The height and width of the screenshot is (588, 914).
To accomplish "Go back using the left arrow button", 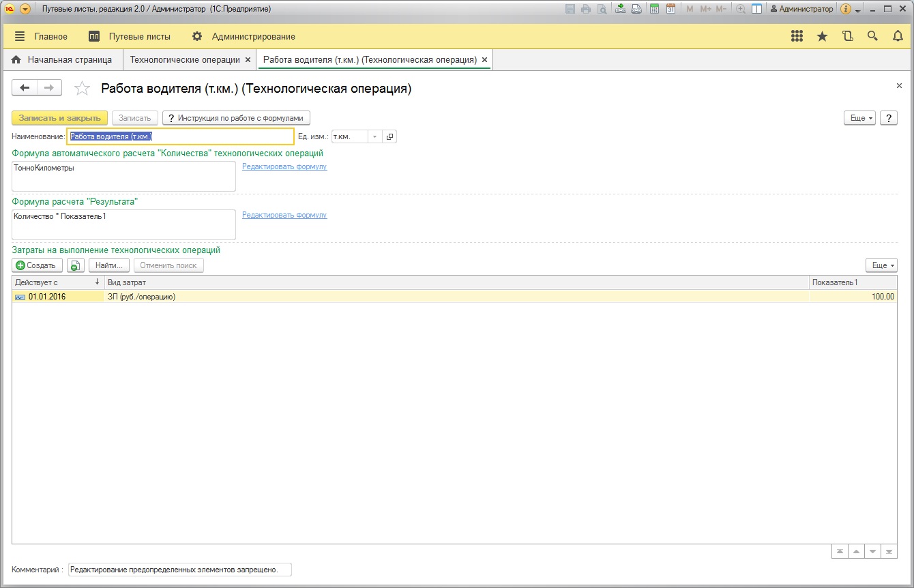I will coord(25,87).
